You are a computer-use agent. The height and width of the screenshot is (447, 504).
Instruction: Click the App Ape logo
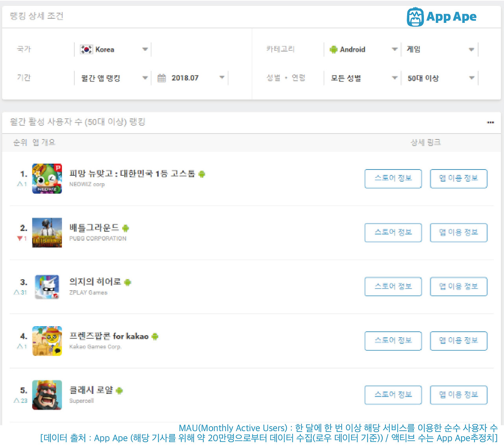pyautogui.click(x=441, y=17)
